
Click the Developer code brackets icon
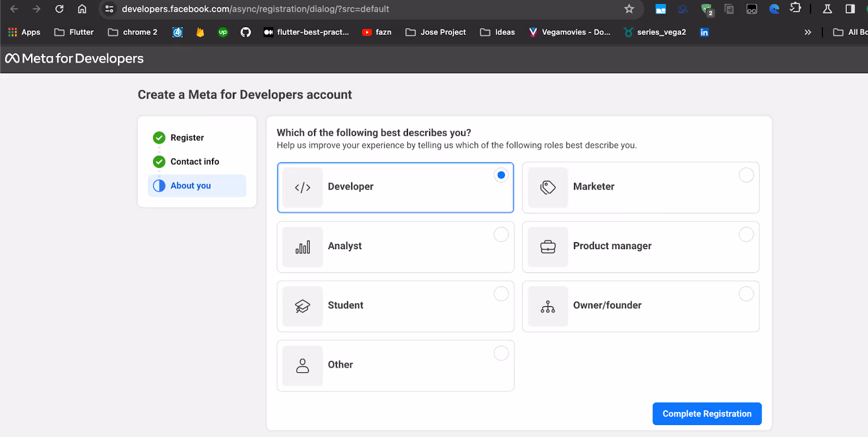pos(303,188)
